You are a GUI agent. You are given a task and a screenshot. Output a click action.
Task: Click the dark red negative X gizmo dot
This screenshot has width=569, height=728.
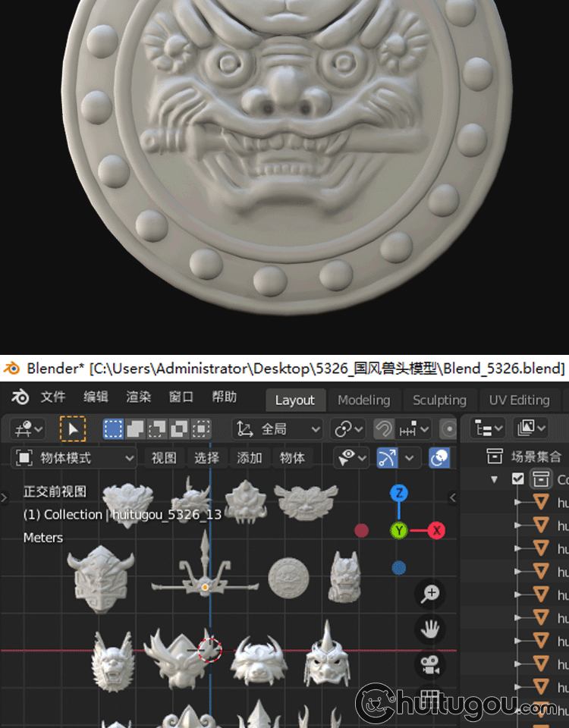[361, 530]
